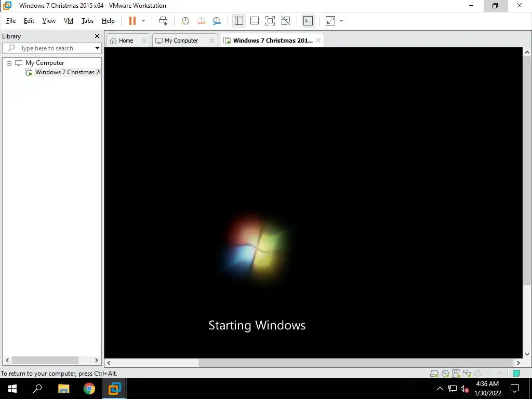Open the Edit menu

29,21
